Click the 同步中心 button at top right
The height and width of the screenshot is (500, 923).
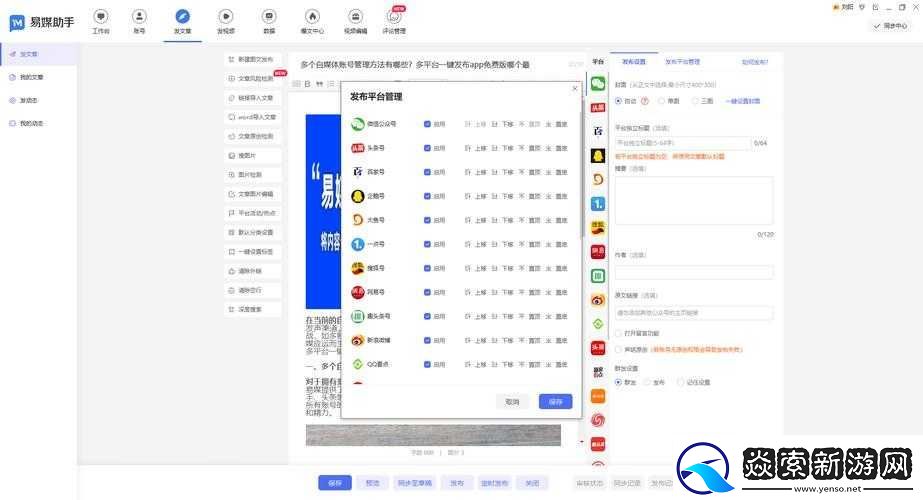pyautogui.click(x=890, y=26)
